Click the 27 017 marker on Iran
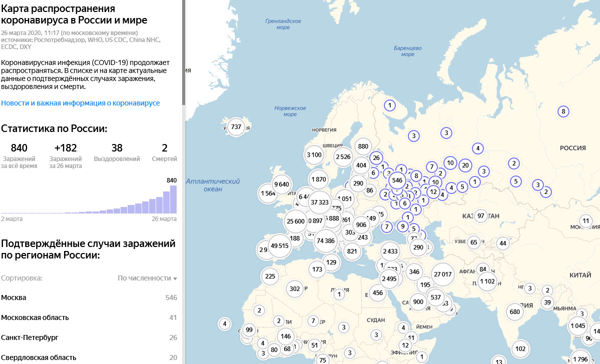The height and width of the screenshot is (364, 600). pyautogui.click(x=443, y=274)
